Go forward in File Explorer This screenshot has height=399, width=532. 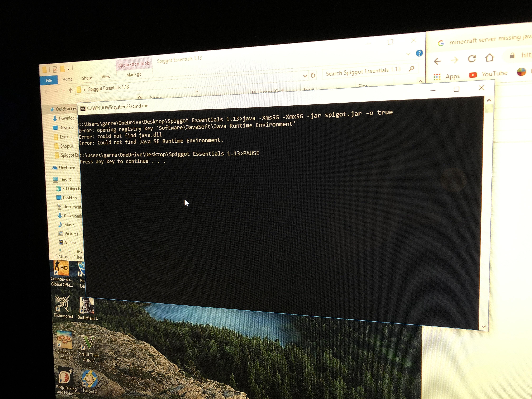(x=56, y=91)
